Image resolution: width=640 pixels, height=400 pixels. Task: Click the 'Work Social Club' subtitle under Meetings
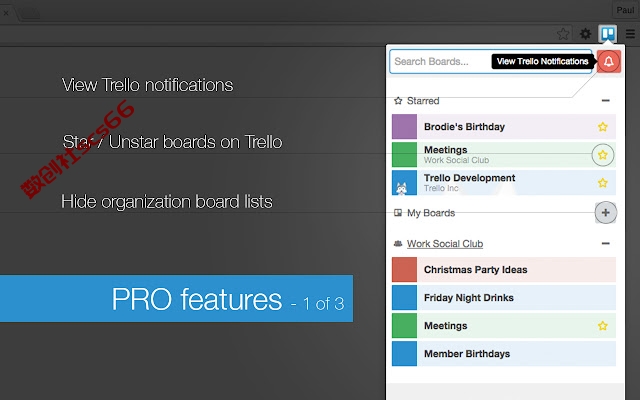coord(456,160)
